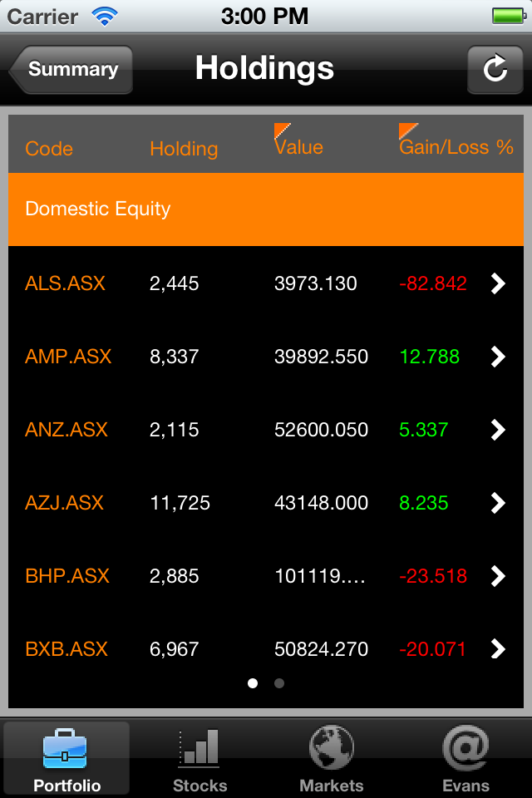The image size is (532, 798).
Task: Open the Markets globe tab
Action: [332, 757]
